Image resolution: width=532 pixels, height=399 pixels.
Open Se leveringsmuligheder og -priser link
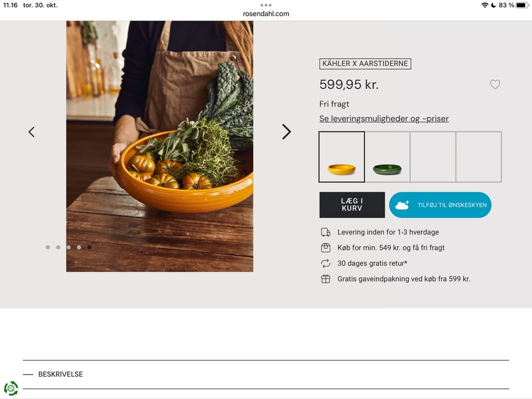pyautogui.click(x=384, y=119)
